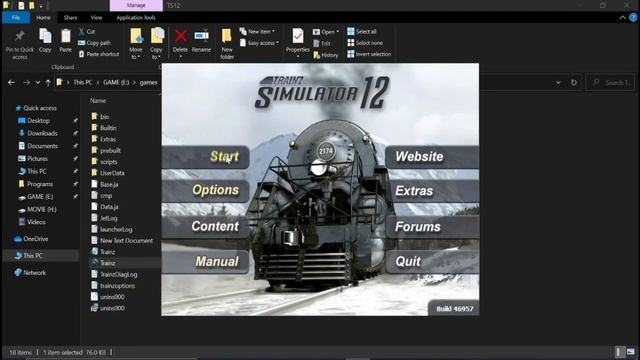Open the Easy access dropdown
Viewport: 640px width, 360px height.
pyautogui.click(x=259, y=43)
